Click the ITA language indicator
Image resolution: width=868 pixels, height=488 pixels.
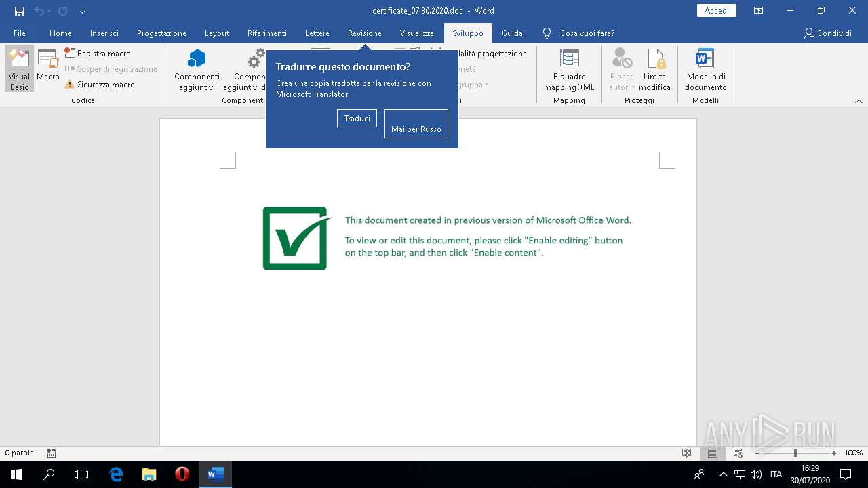(776, 474)
